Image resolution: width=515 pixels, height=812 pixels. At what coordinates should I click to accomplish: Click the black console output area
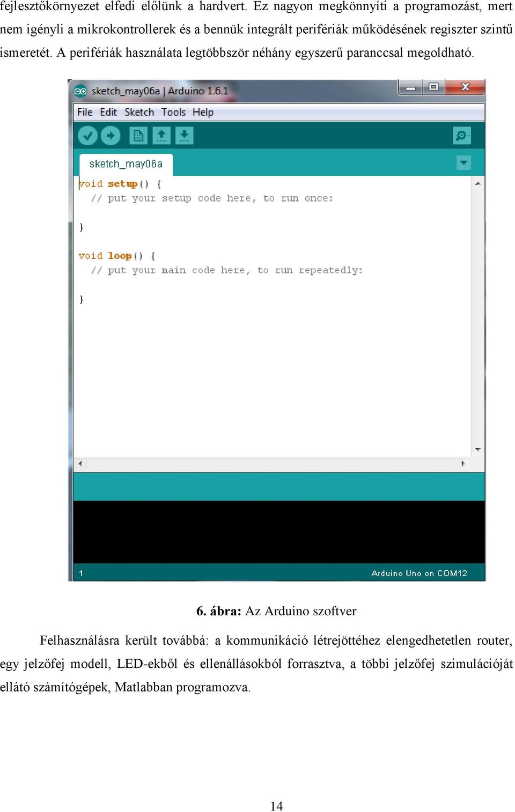coord(279,532)
